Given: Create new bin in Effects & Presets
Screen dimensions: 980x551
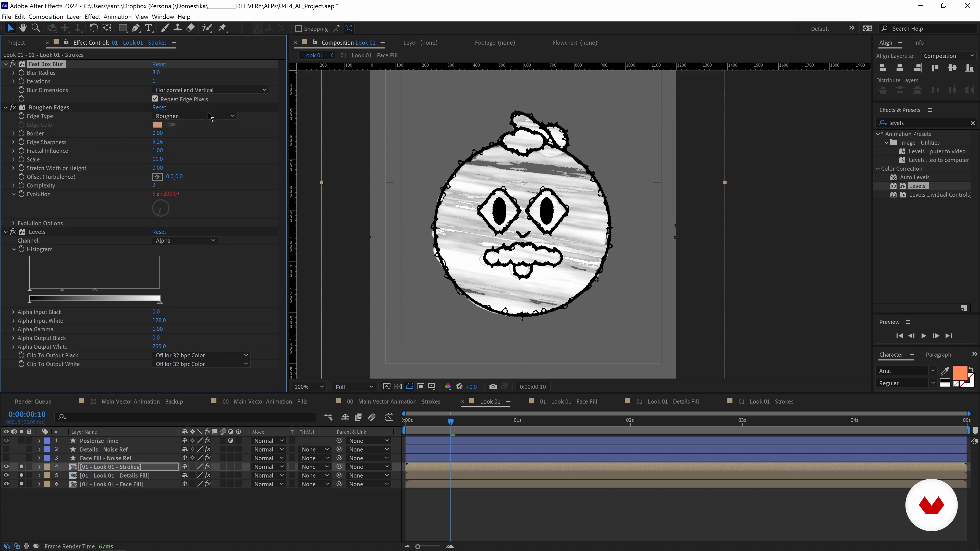Looking at the screenshot, I should tap(964, 308).
